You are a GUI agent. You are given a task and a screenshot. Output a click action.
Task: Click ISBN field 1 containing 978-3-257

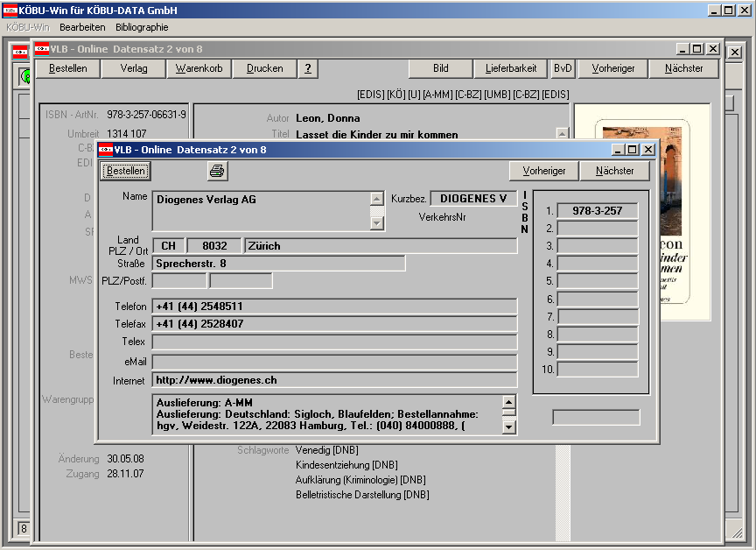(x=598, y=211)
